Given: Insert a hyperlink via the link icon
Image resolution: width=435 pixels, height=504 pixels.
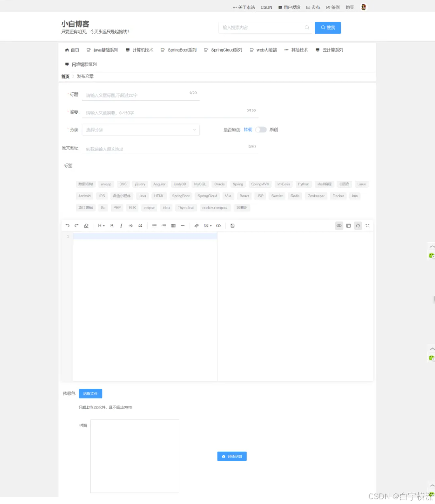Looking at the screenshot, I should pyautogui.click(x=197, y=226).
